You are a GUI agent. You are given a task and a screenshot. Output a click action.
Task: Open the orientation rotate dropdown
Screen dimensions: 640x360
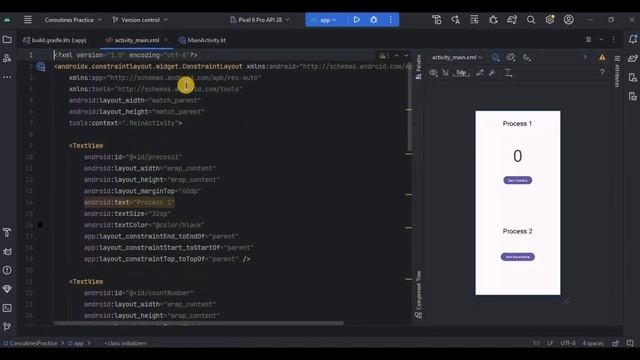(x=511, y=58)
